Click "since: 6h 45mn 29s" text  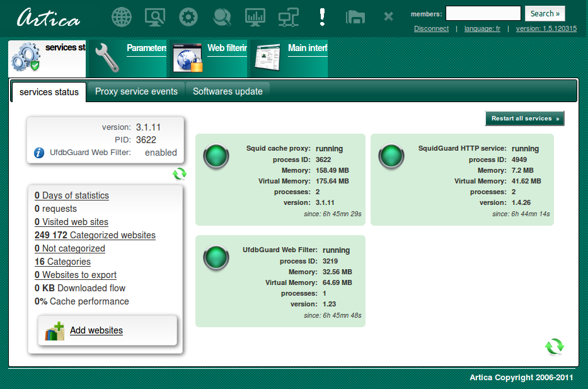coord(333,214)
